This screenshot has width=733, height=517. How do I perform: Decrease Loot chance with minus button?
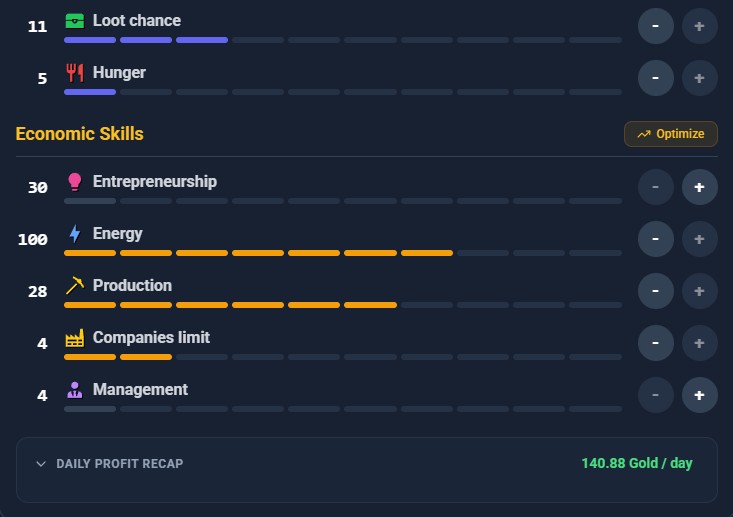[x=655, y=26]
